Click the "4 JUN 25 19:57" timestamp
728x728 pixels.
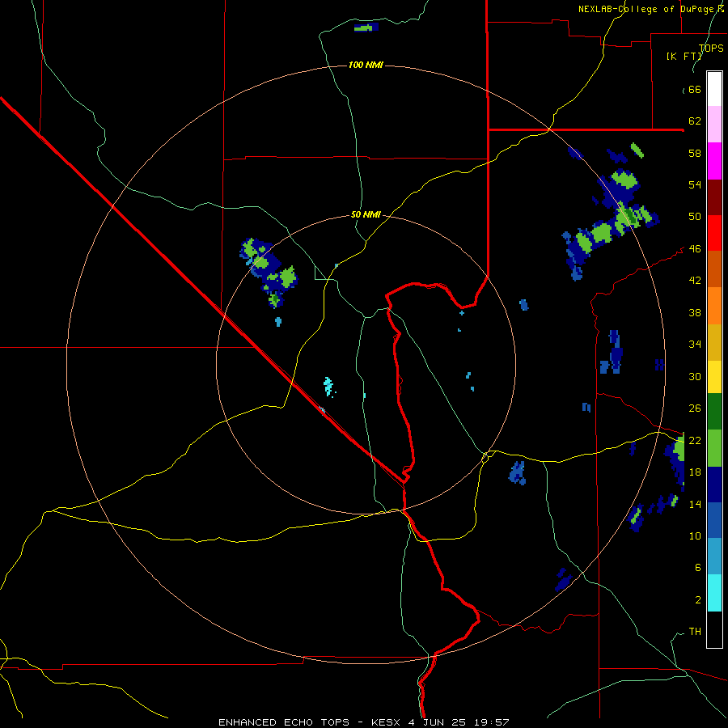click(459, 722)
